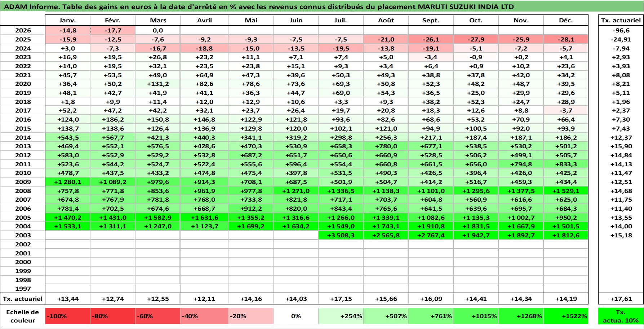Select the -96,6 actuarial rate for 2026
This screenshot has height=329, width=644.
pos(621,31)
